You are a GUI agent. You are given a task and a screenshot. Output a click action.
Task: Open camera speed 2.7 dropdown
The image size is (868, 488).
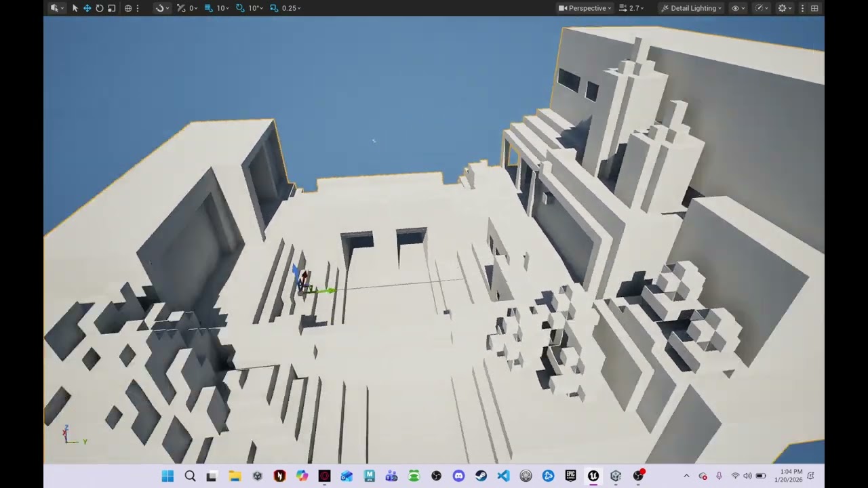coord(632,8)
